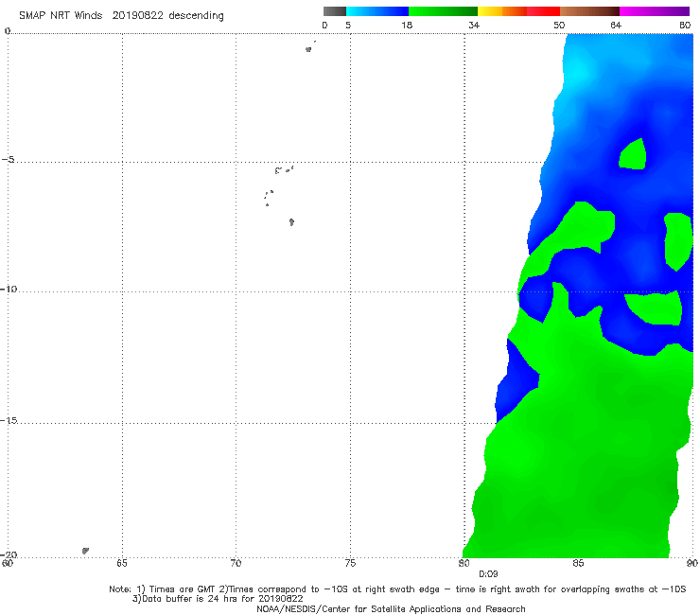Viewport: 700px width, 615px height.
Task: Click the longitude label "70"
Action: tap(236, 563)
